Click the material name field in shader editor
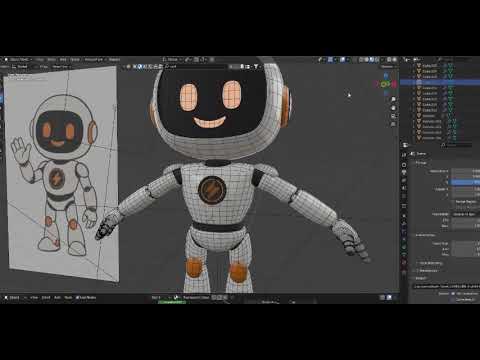Screen dimensions: 480x360 tap(196, 297)
